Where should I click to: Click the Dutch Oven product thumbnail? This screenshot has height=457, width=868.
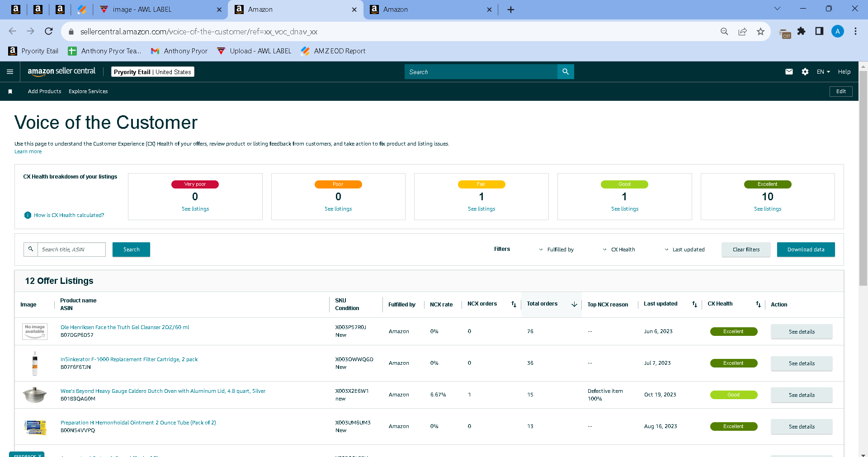35,395
